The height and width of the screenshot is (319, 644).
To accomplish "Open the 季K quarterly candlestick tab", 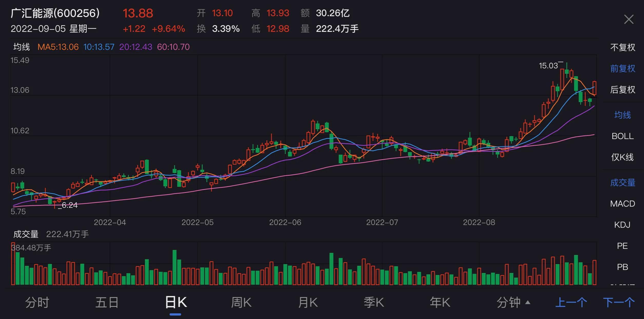I will (x=374, y=302).
